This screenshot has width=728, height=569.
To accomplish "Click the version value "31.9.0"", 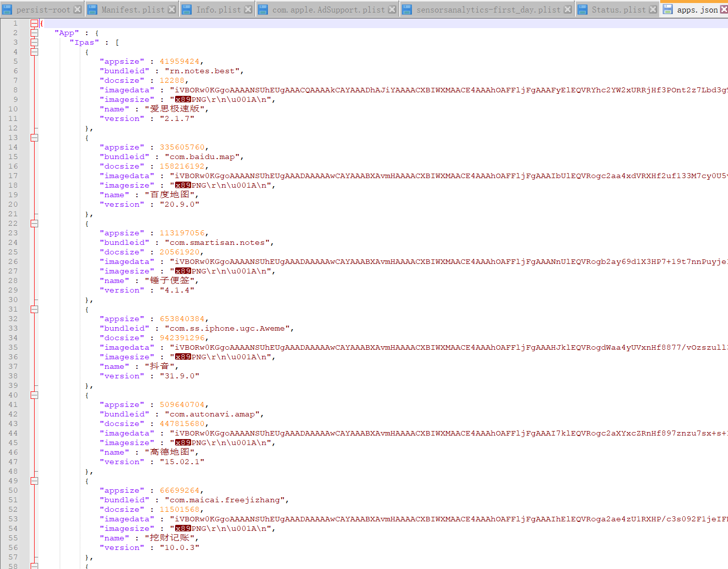I will click(180, 376).
